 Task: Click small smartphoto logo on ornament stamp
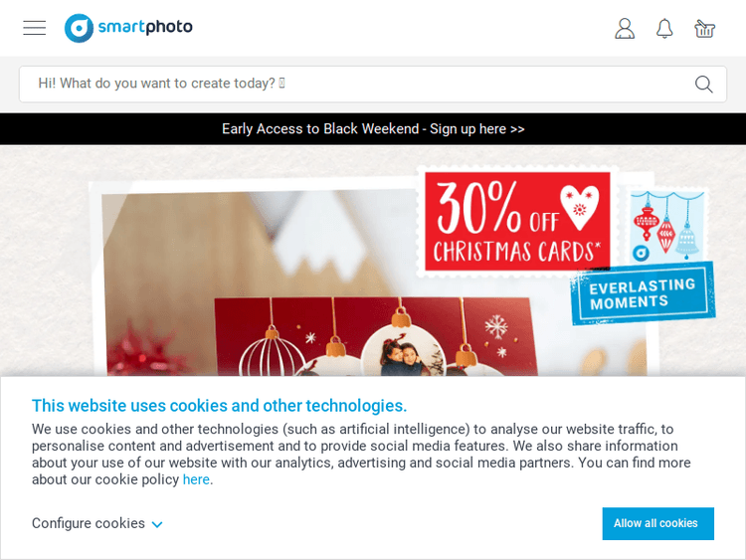click(641, 253)
